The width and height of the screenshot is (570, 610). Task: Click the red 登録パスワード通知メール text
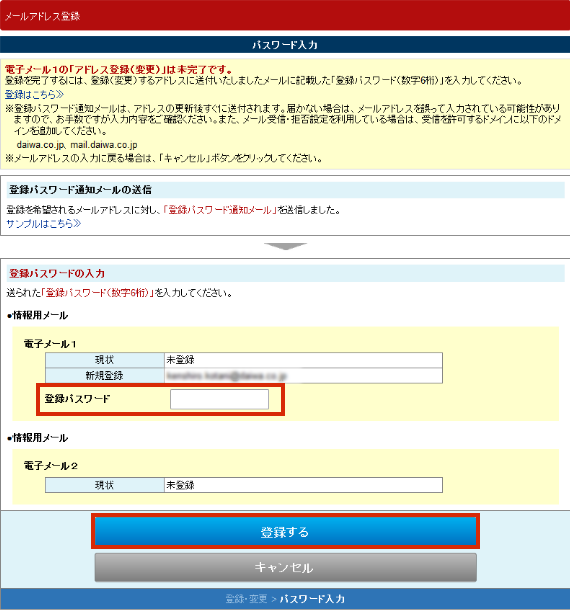220,210
